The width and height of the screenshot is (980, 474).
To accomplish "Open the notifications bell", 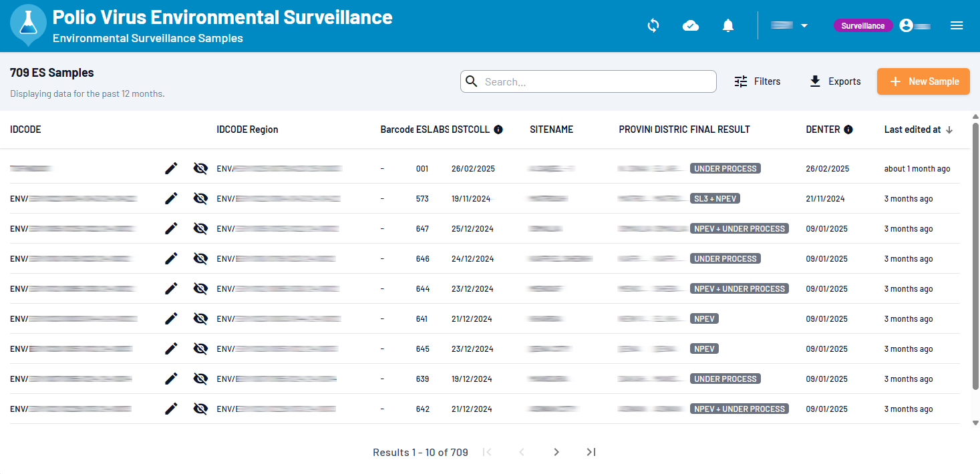I will (728, 25).
